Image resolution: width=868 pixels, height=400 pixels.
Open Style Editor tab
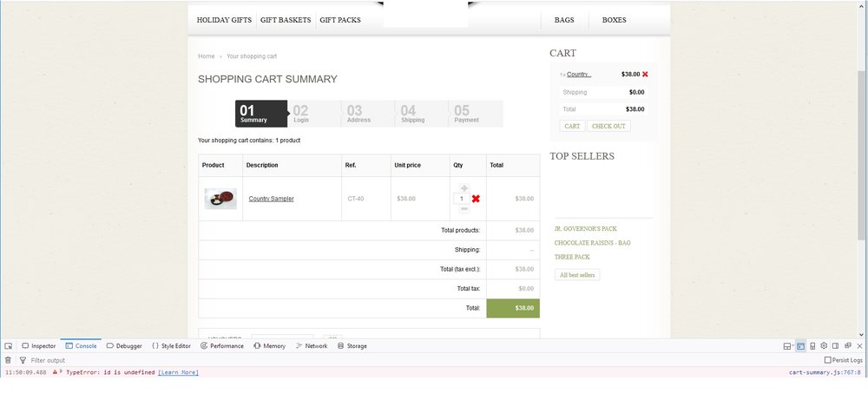point(171,346)
